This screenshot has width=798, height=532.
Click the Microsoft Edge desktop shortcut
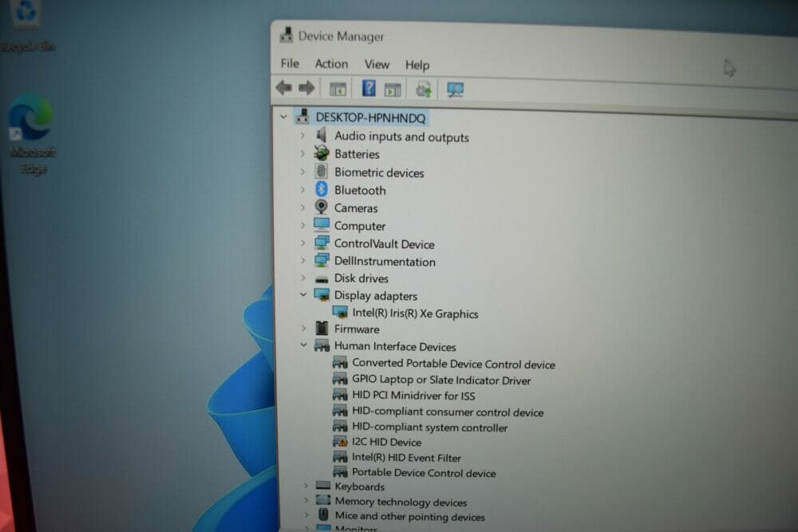click(x=32, y=133)
